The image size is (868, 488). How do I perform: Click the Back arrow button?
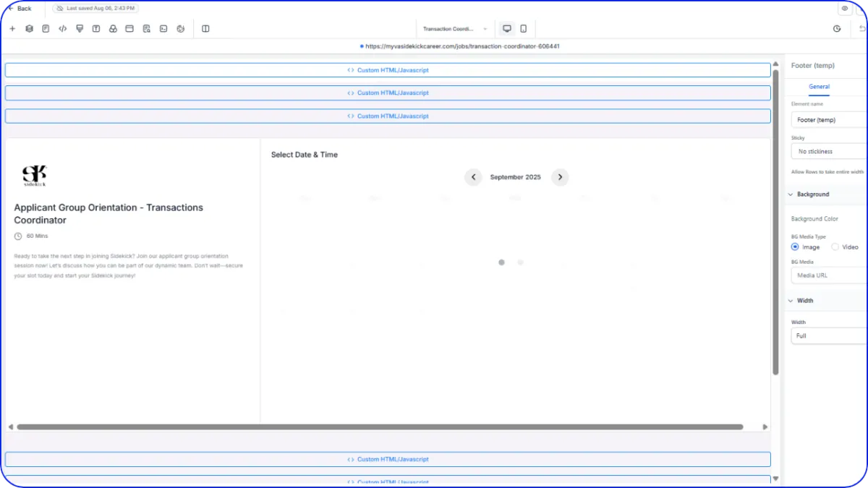click(20, 9)
